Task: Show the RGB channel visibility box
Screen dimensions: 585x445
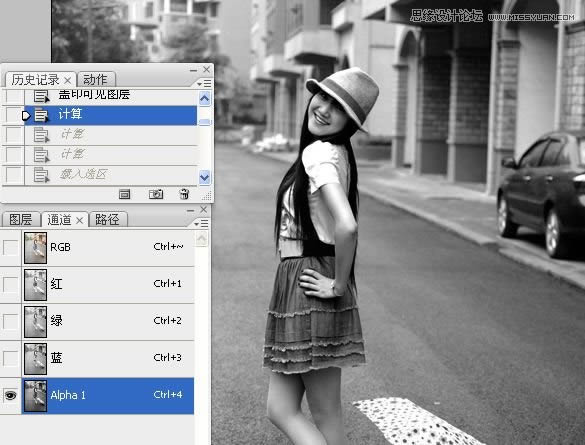Action: tap(10, 247)
